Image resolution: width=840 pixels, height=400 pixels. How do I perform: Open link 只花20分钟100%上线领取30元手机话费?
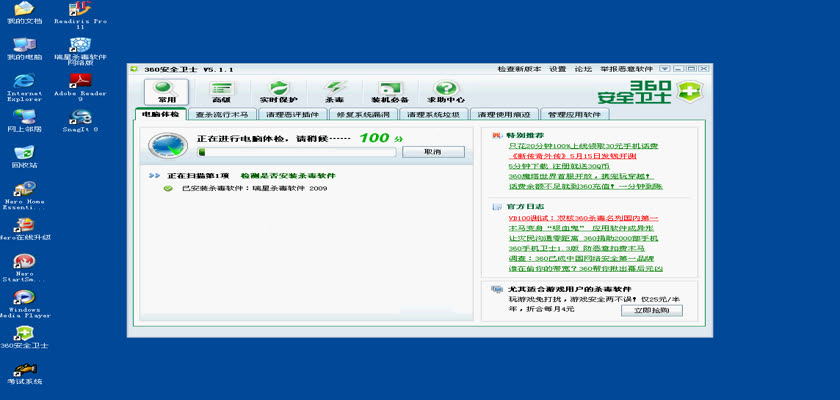(x=583, y=146)
